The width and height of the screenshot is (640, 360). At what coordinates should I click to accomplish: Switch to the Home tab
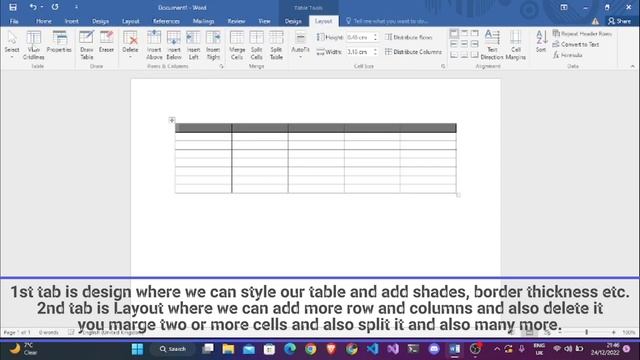coord(44,21)
